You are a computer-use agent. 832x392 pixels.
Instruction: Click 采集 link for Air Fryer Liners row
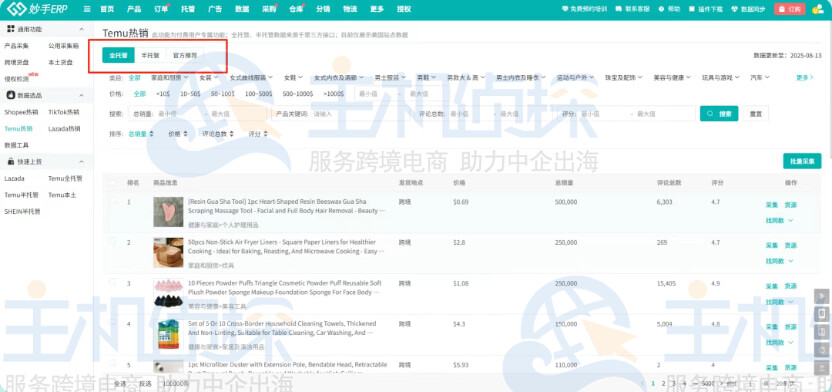coord(772,246)
